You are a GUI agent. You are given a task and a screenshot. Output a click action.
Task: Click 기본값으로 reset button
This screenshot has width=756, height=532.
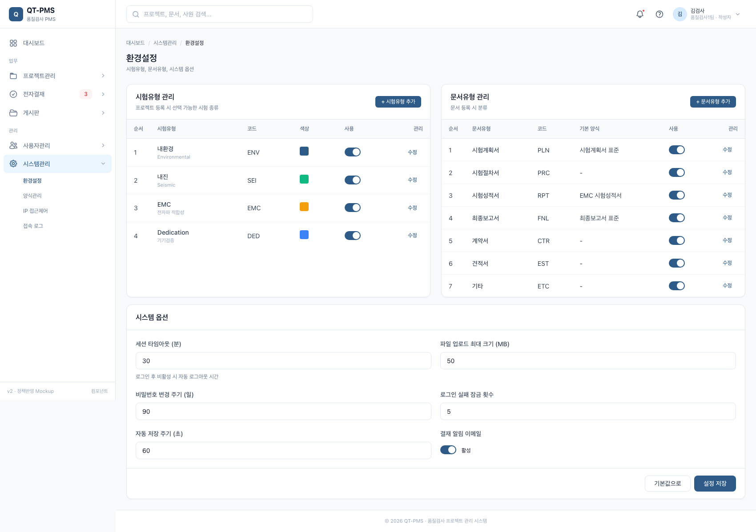coord(668,484)
